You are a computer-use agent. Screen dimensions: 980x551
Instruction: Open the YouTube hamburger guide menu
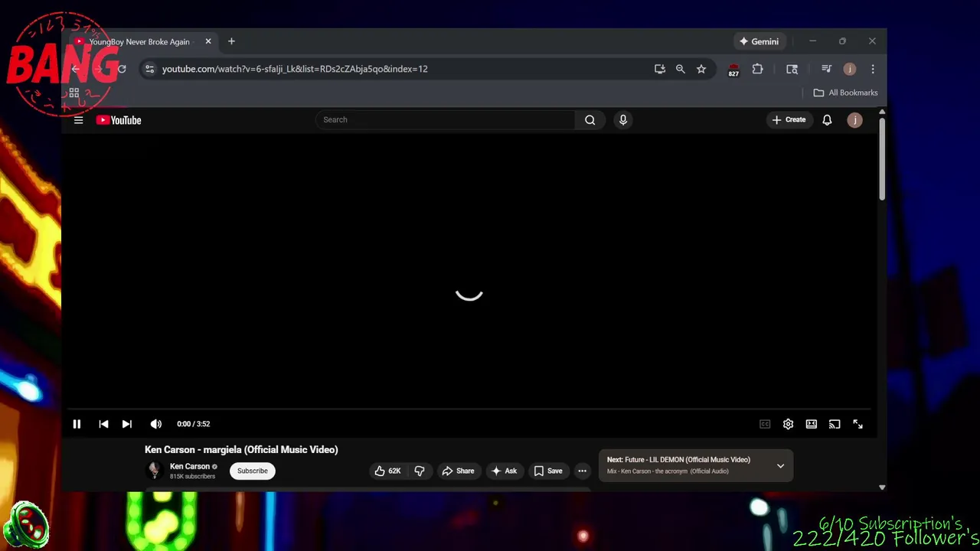pos(78,120)
